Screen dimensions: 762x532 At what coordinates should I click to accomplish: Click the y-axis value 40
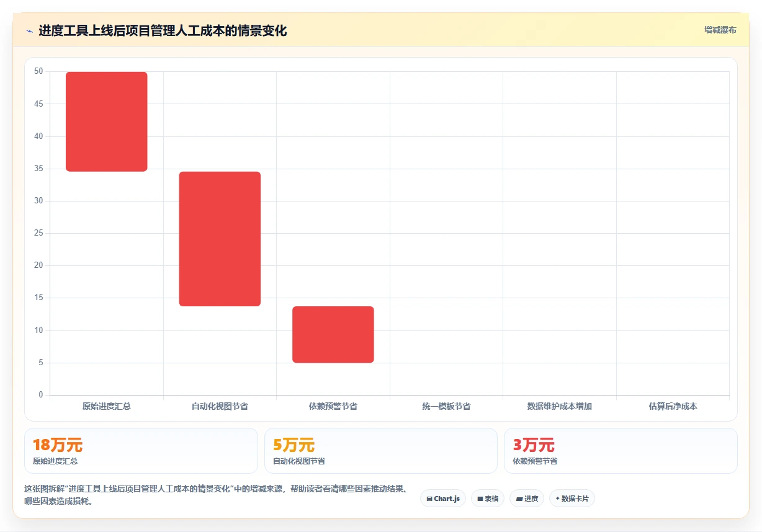[38, 136]
